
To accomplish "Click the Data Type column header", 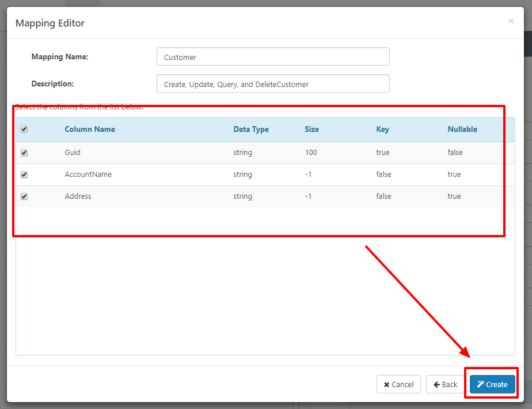I will pos(250,129).
